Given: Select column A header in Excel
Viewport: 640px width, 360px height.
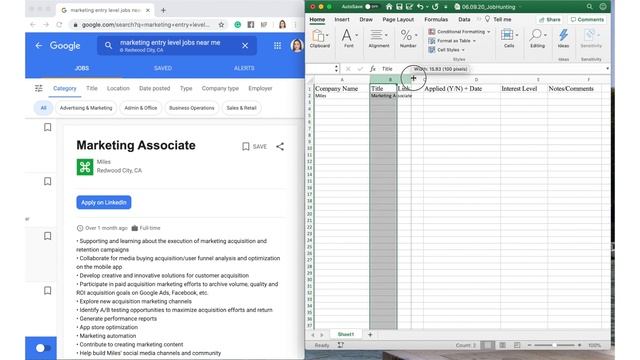Looking at the screenshot, I should click(342, 80).
